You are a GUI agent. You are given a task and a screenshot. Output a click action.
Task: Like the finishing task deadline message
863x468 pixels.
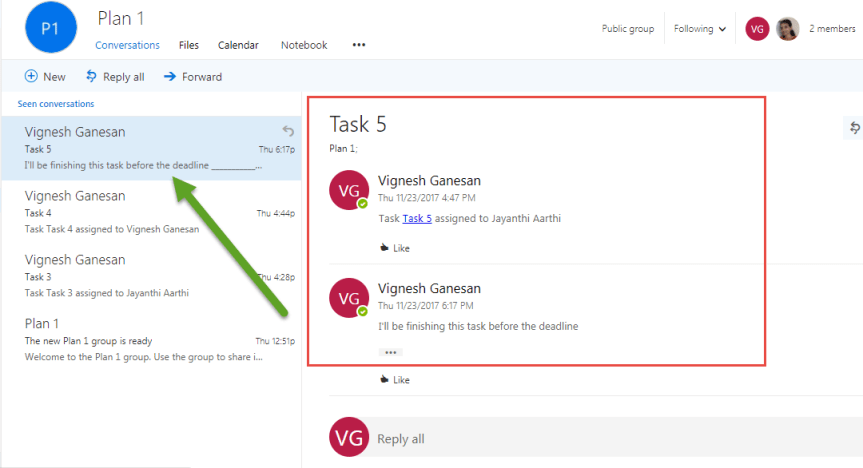(394, 380)
